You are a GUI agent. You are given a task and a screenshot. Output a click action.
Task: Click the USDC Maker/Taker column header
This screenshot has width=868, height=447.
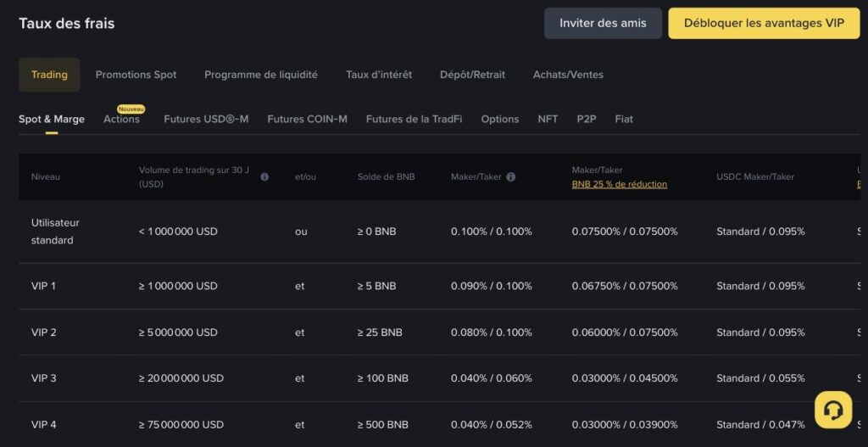pos(755,177)
